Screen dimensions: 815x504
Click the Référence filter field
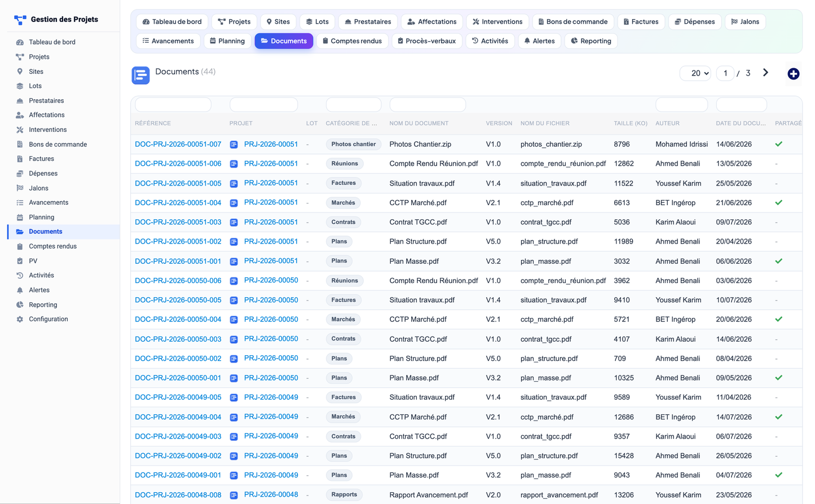click(x=173, y=105)
